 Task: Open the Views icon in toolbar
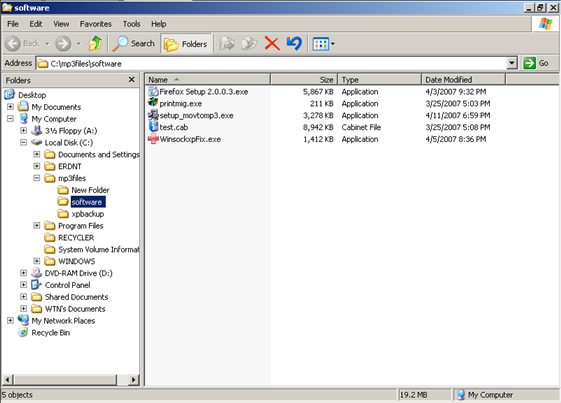point(323,44)
